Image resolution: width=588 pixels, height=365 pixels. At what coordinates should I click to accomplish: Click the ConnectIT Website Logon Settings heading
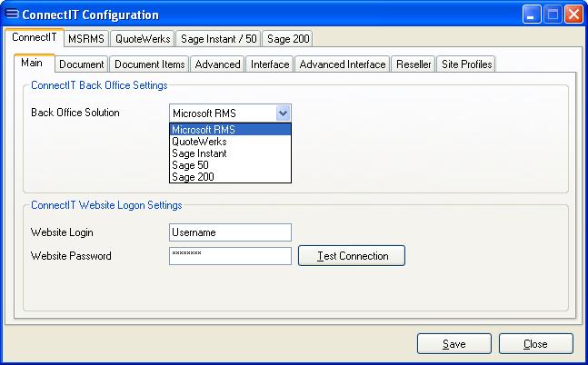(x=106, y=205)
